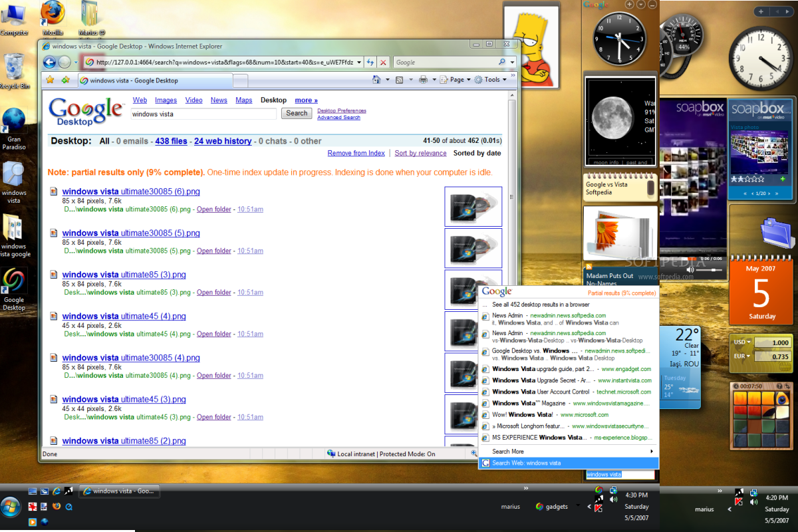Open the RSS feeds icon in IE

tap(399, 79)
